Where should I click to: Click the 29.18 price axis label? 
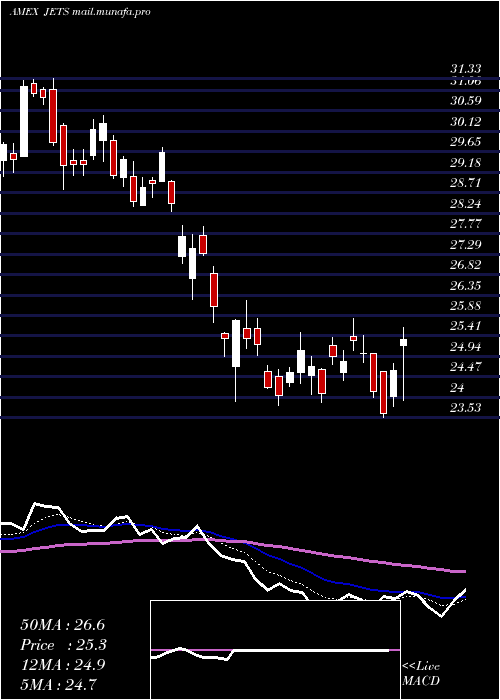click(465, 162)
